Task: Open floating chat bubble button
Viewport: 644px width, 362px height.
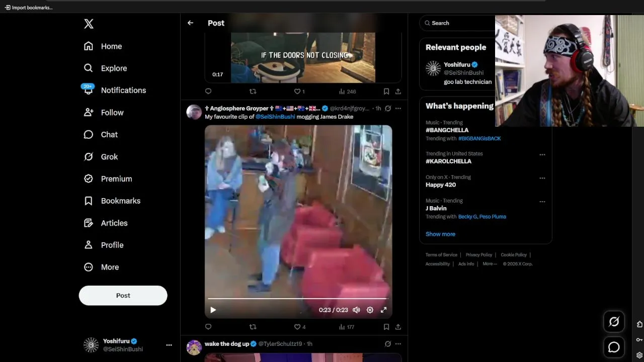Action: point(614,347)
